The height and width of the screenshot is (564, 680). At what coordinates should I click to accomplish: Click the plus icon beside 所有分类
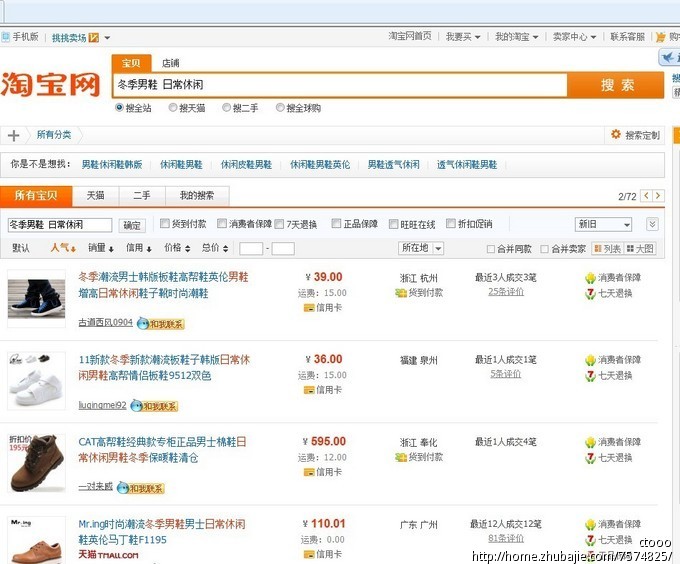click(x=13, y=136)
